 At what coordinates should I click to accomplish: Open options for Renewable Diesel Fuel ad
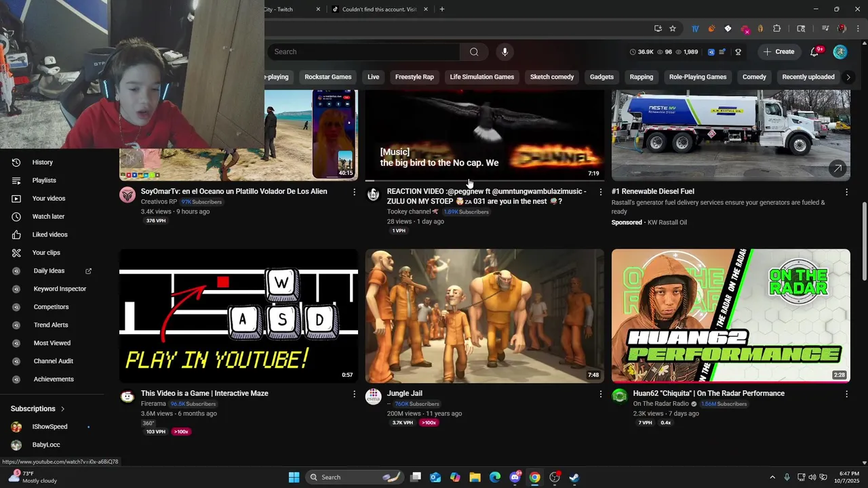[x=846, y=192]
